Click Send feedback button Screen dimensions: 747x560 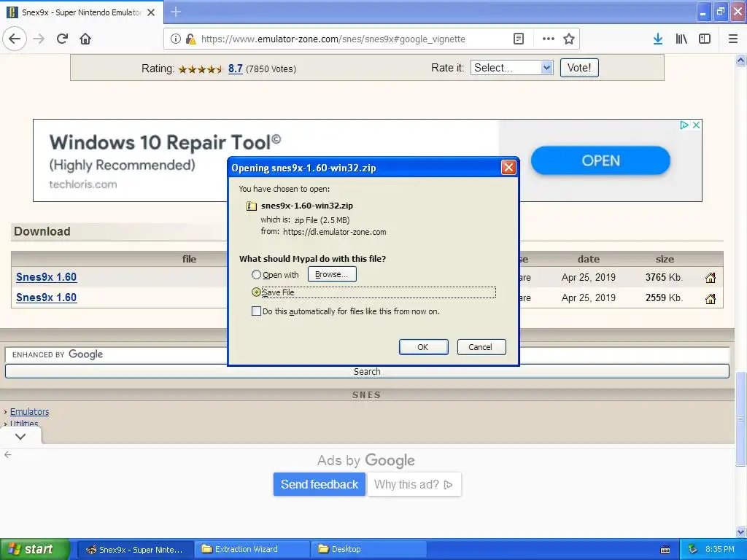tap(320, 484)
